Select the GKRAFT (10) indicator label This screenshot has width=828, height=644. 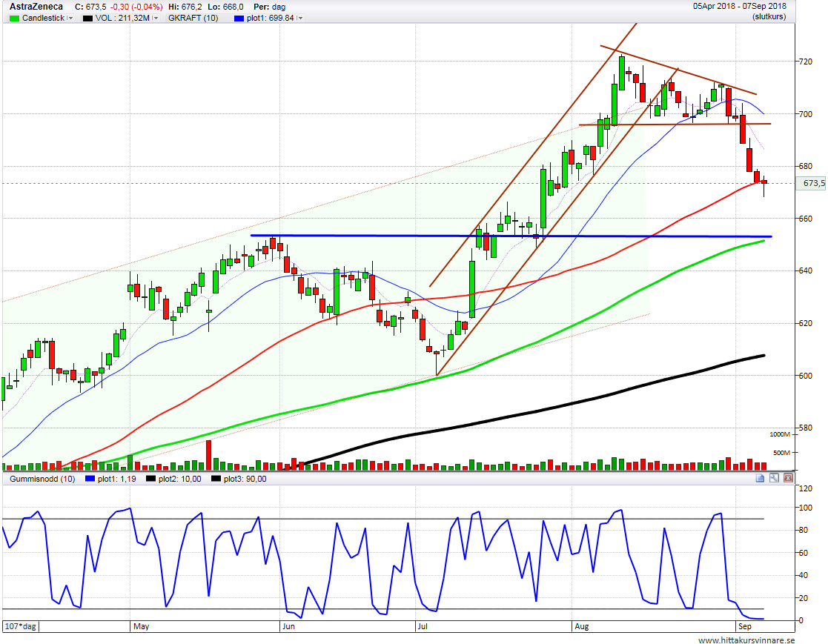(193, 18)
